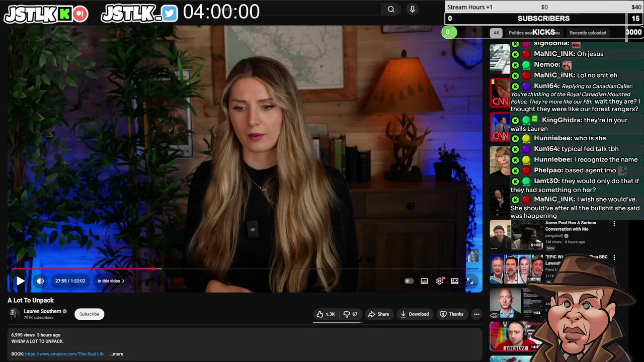
Task: Click the 'Lol no shit eh' chat message
Action: point(597,75)
